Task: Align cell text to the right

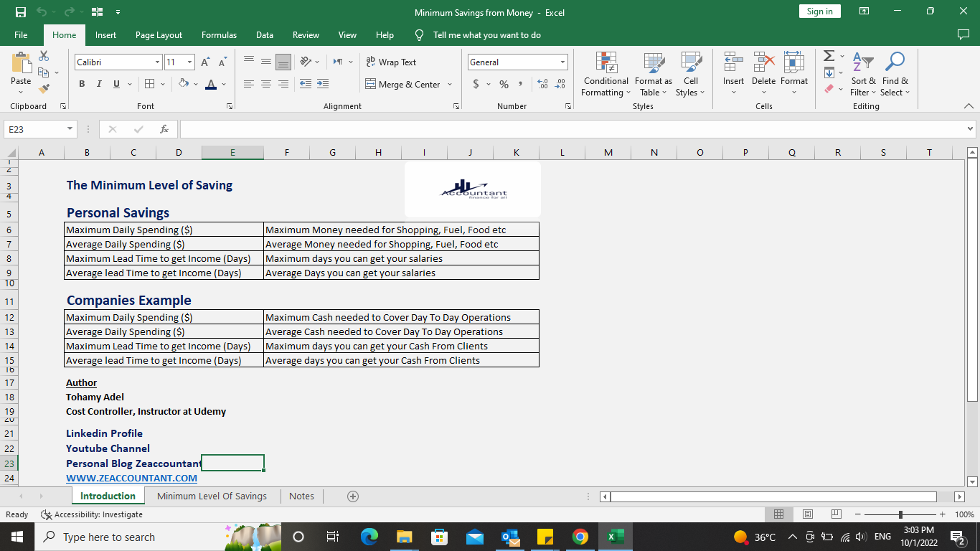Action: tap(283, 84)
